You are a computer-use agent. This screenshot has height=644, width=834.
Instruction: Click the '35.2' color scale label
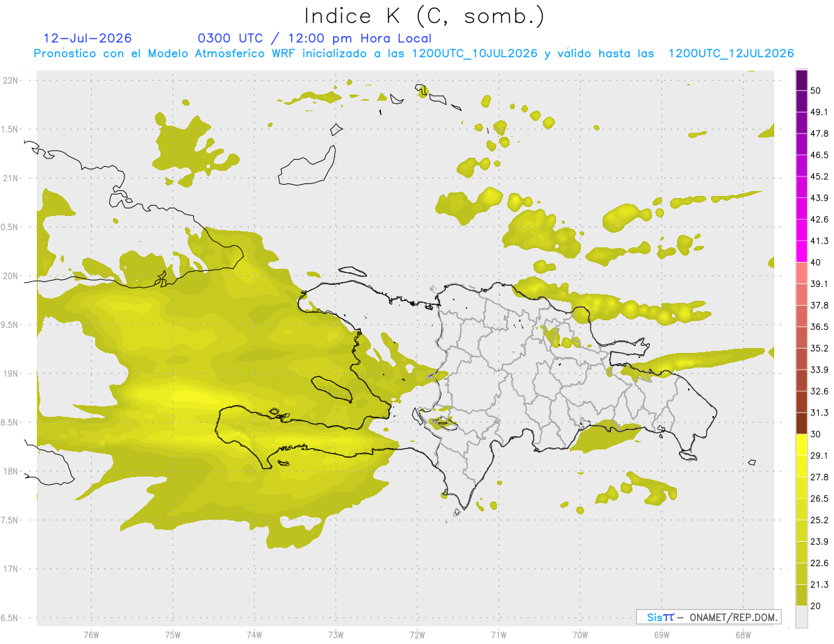click(x=819, y=348)
